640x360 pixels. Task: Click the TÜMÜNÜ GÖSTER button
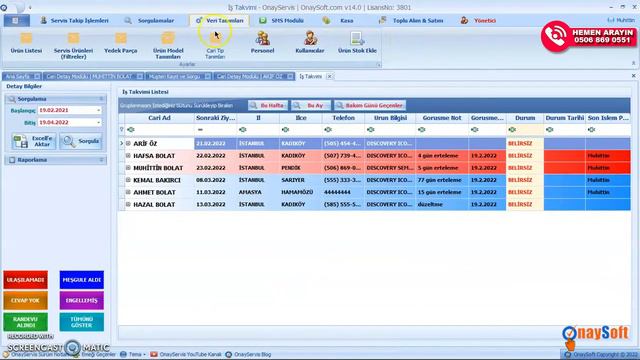point(82,322)
